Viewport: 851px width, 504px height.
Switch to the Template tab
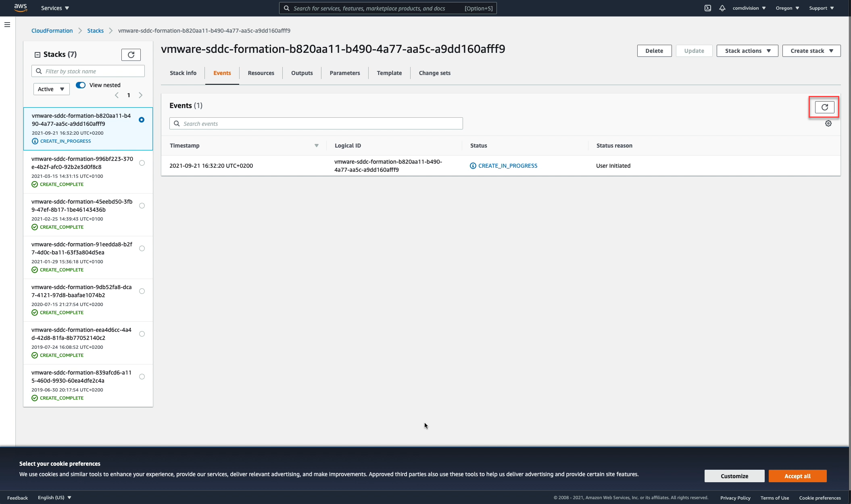(x=389, y=73)
